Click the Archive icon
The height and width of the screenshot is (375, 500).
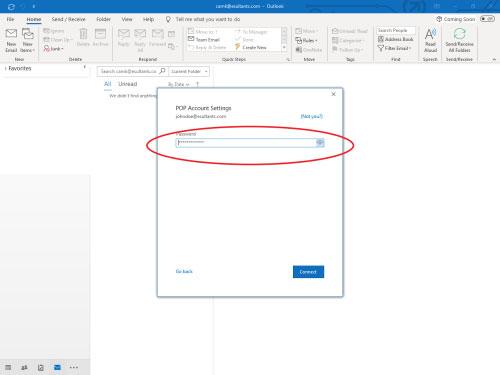point(100,34)
